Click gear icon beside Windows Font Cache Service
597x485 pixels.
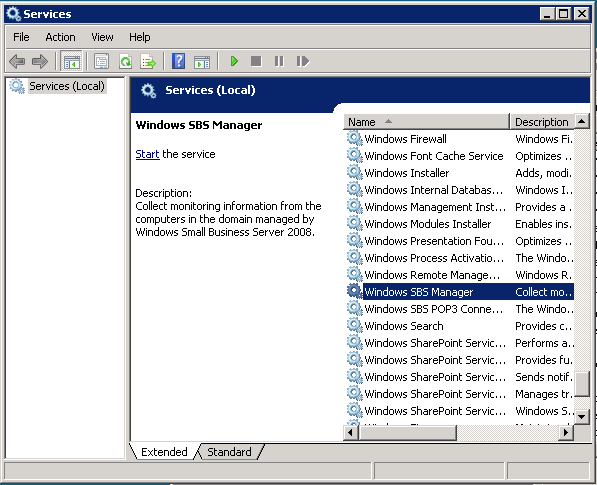pyautogui.click(x=354, y=155)
